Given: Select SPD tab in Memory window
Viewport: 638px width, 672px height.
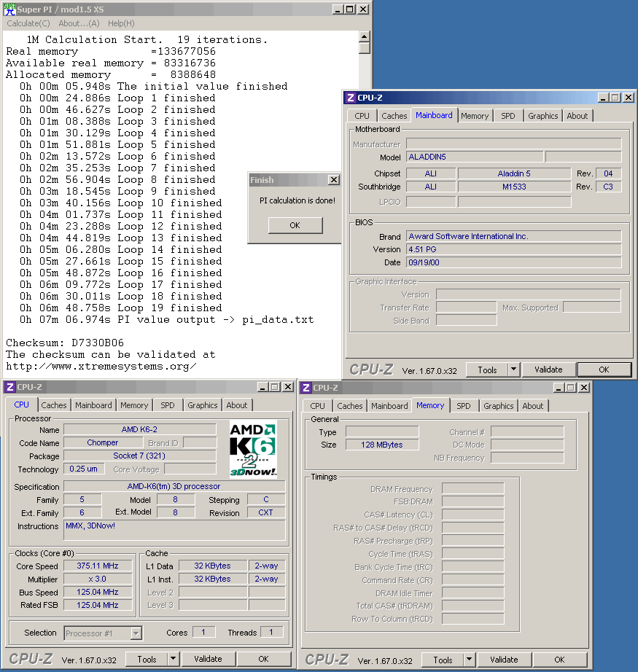Looking at the screenshot, I should [464, 406].
